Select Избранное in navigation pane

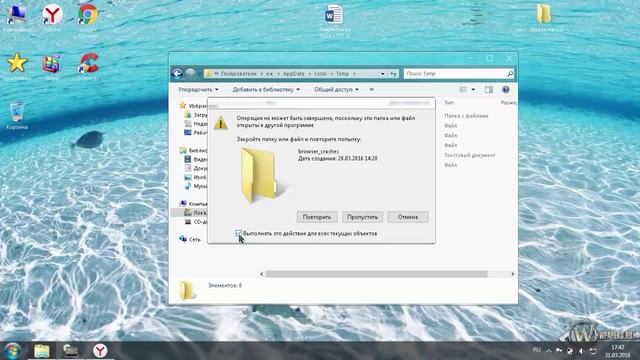(193, 106)
